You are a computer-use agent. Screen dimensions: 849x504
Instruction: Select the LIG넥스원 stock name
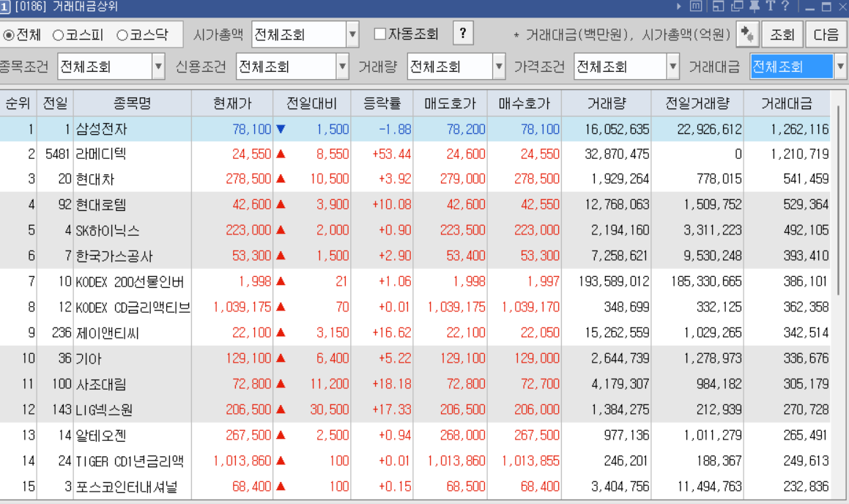point(104,409)
